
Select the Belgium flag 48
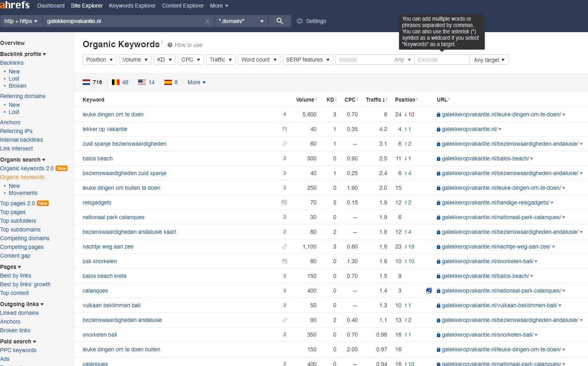[x=120, y=82]
